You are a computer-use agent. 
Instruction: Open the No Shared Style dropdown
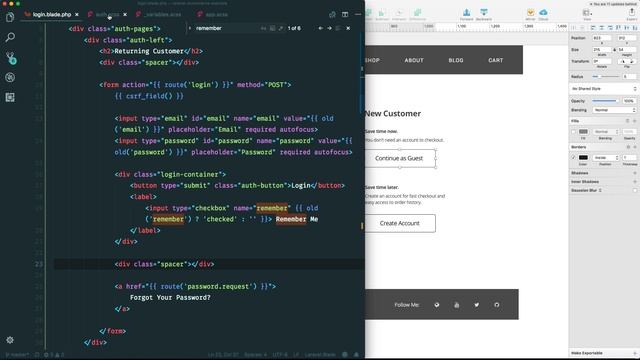604,89
